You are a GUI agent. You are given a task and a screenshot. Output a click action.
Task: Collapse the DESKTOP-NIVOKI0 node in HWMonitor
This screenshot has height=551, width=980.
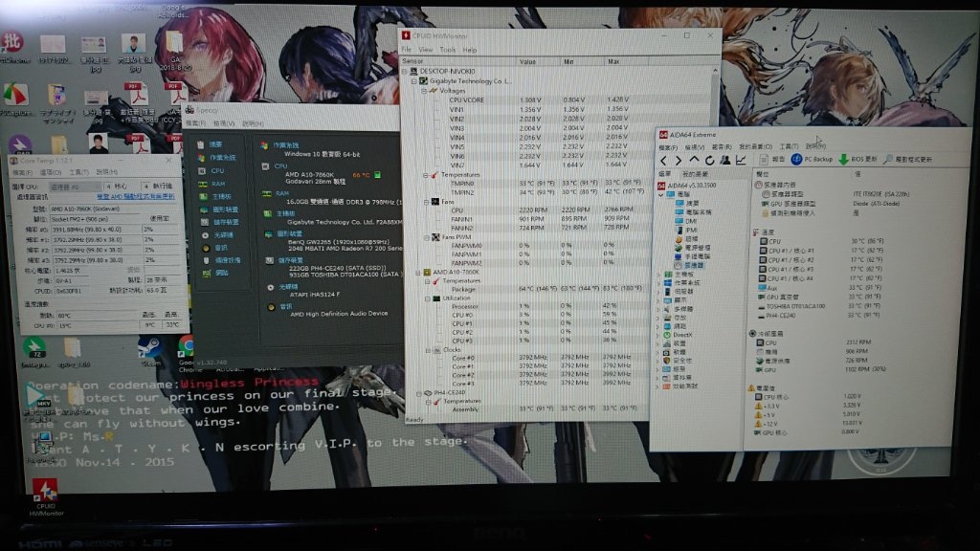[x=405, y=71]
